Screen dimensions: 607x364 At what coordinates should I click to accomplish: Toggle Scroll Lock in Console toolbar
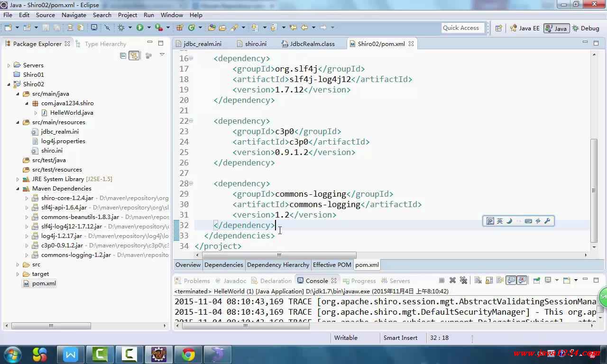tap(489, 281)
